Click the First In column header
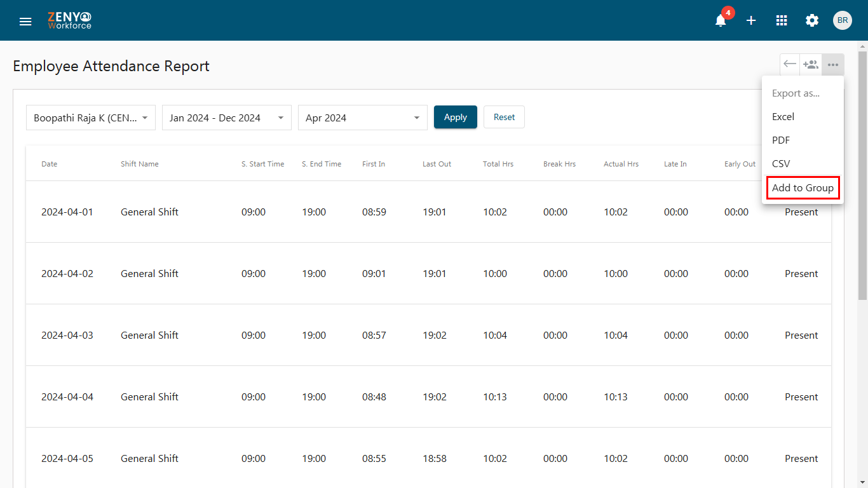 [374, 164]
